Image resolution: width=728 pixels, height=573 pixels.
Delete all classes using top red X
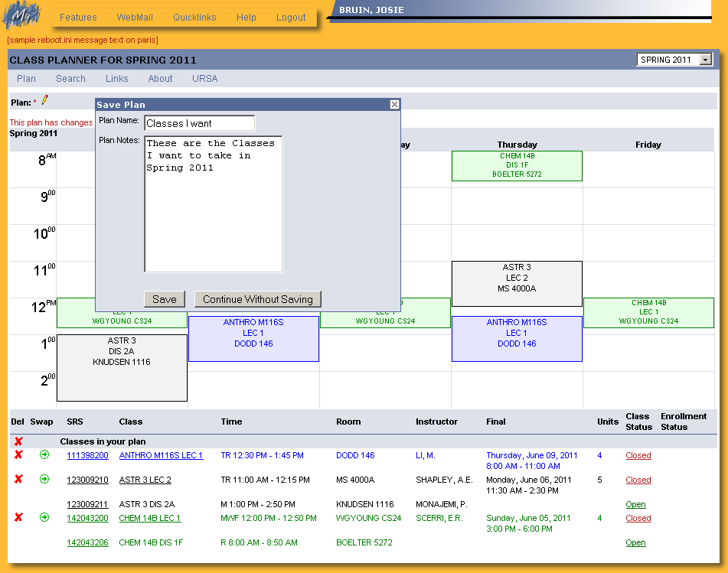(x=18, y=441)
